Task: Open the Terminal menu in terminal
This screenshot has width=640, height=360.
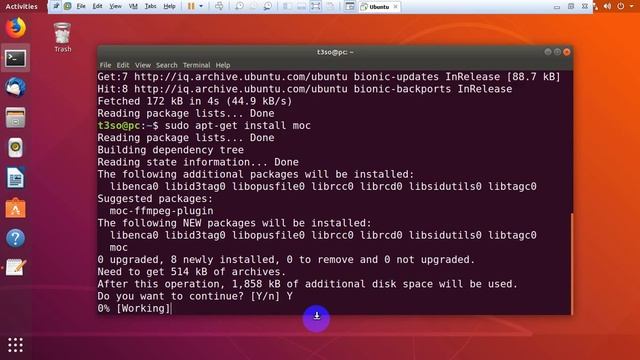Action: click(196, 65)
